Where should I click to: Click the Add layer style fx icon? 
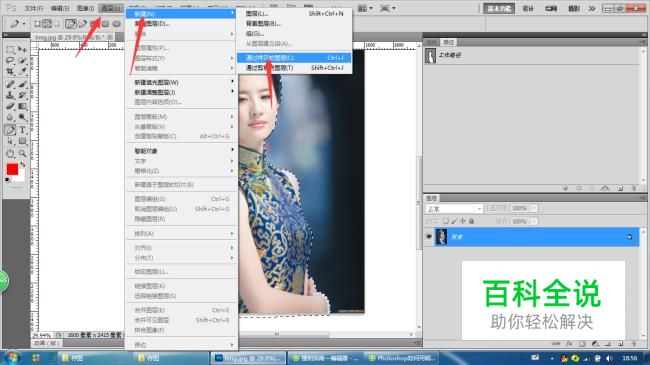[x=570, y=344]
